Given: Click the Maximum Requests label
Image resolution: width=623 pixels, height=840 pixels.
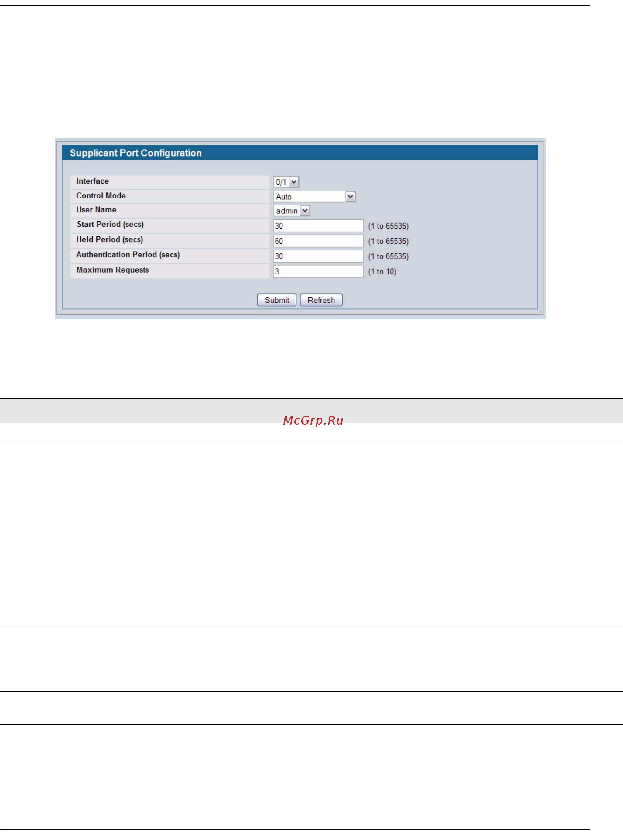Looking at the screenshot, I should point(112,270).
